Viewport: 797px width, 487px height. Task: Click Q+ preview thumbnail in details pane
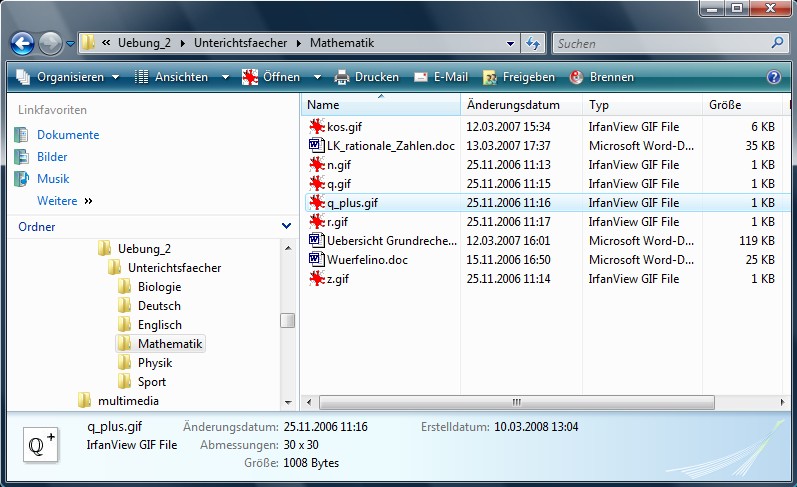[x=41, y=445]
